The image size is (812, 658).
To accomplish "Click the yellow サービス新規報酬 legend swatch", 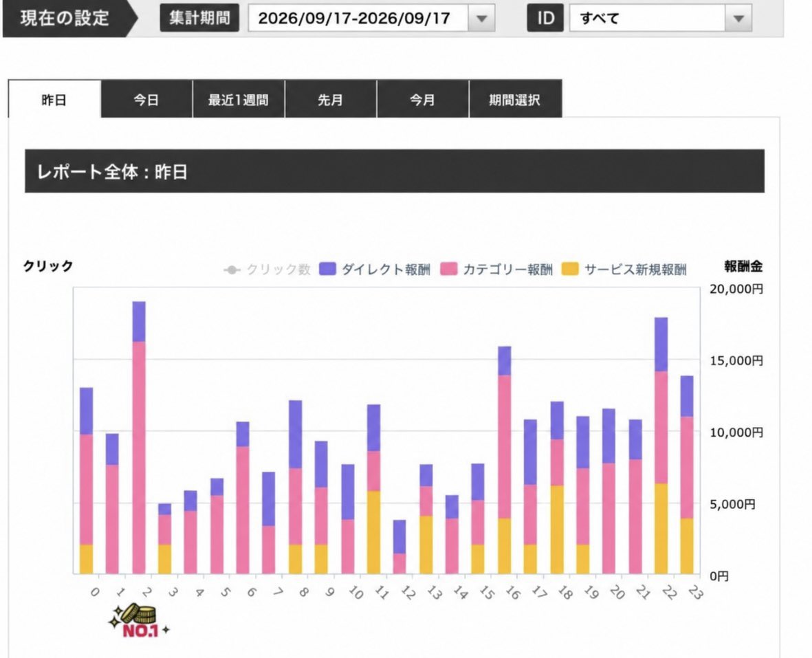I will coord(570,269).
